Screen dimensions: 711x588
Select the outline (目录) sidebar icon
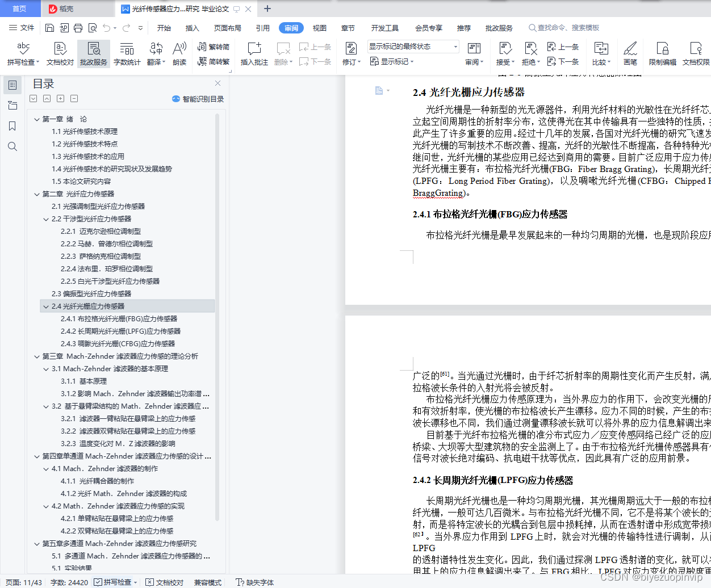pos(12,85)
